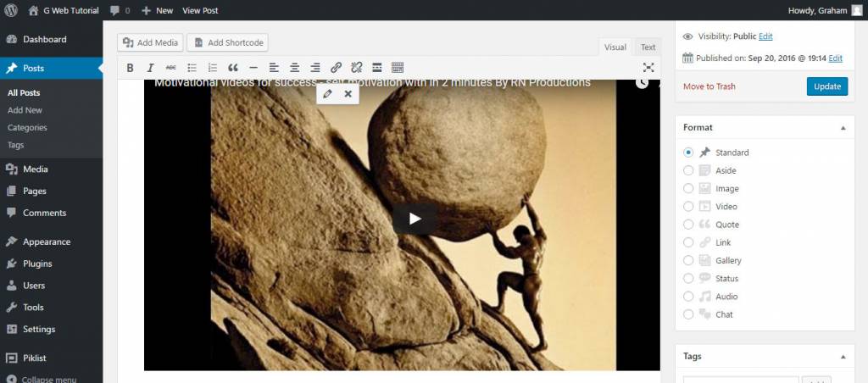This screenshot has height=383, width=868.
Task: Edit the published date
Action: click(x=835, y=58)
